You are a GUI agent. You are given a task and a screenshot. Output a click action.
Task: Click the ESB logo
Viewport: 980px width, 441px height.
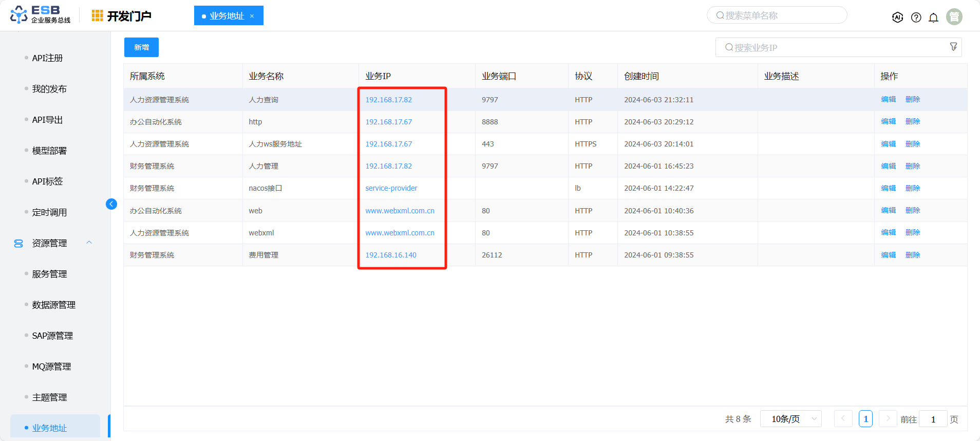40,15
